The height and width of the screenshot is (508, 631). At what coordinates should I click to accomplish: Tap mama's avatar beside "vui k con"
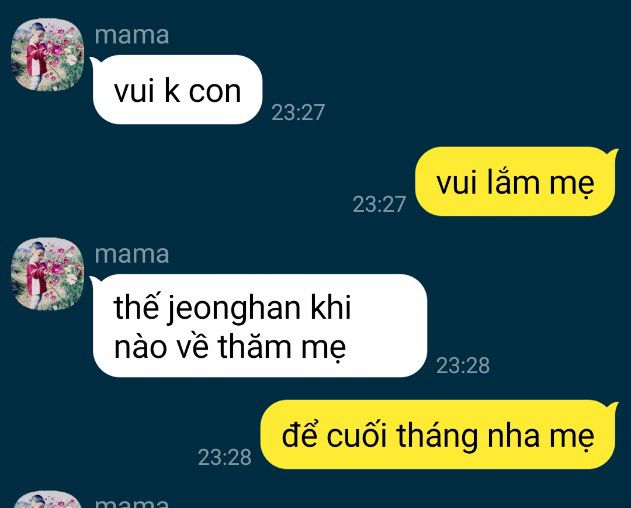pos(47,55)
